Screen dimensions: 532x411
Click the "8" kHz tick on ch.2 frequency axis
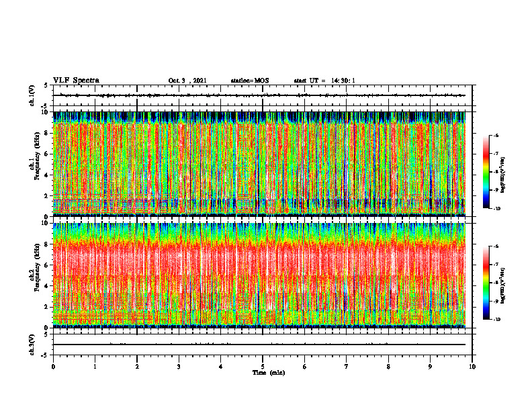click(47, 244)
